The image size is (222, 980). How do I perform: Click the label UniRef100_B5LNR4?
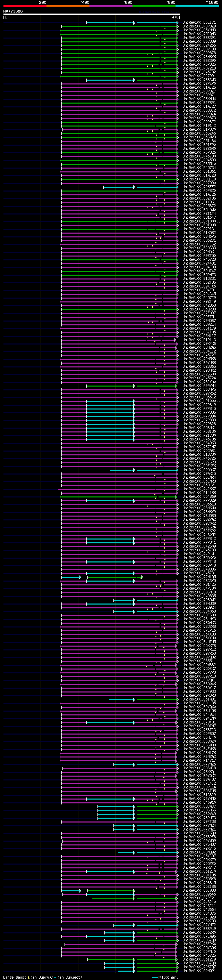pyautogui.click(x=199, y=478)
